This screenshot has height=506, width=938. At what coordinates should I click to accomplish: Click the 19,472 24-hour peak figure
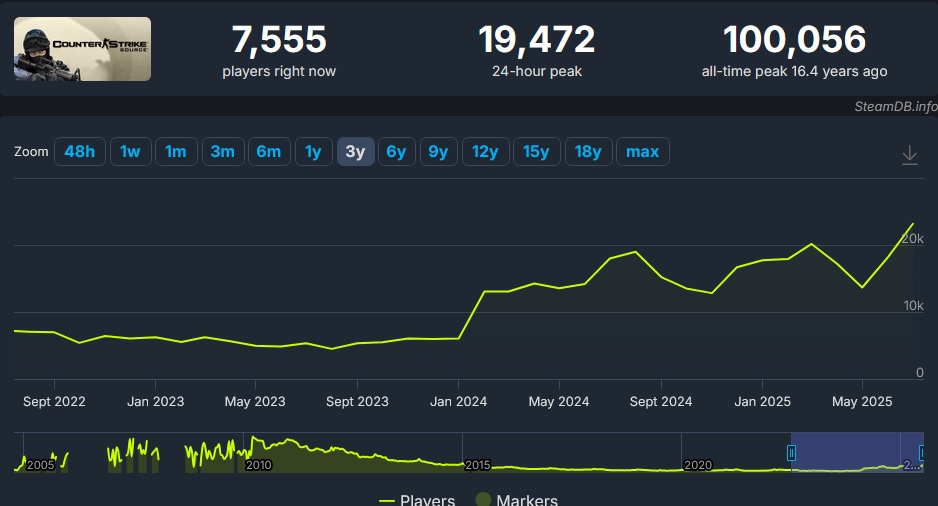pyautogui.click(x=537, y=39)
